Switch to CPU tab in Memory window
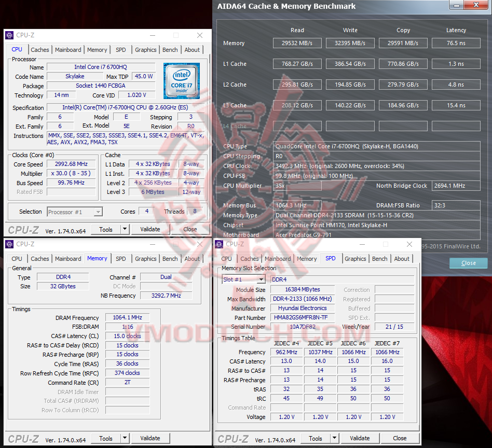 pos(17,259)
